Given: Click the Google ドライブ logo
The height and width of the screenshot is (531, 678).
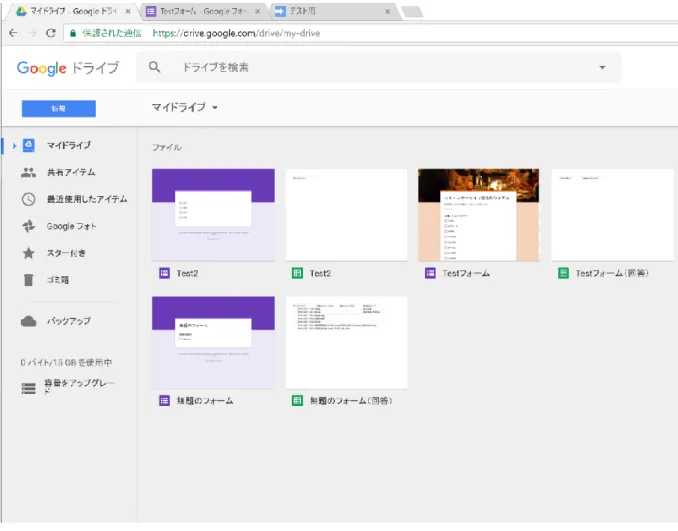Looking at the screenshot, I should coord(67,68).
